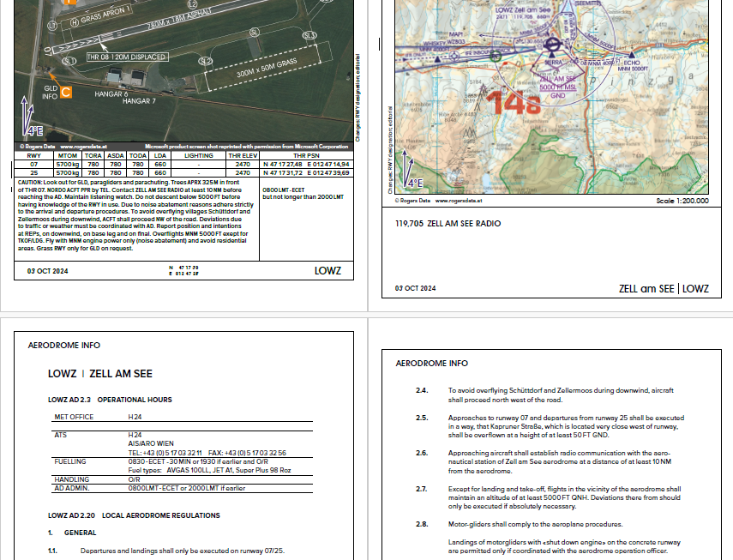
Task: Select the 'THR 08 120M DISPLACED' label
Action: pyautogui.click(x=127, y=57)
